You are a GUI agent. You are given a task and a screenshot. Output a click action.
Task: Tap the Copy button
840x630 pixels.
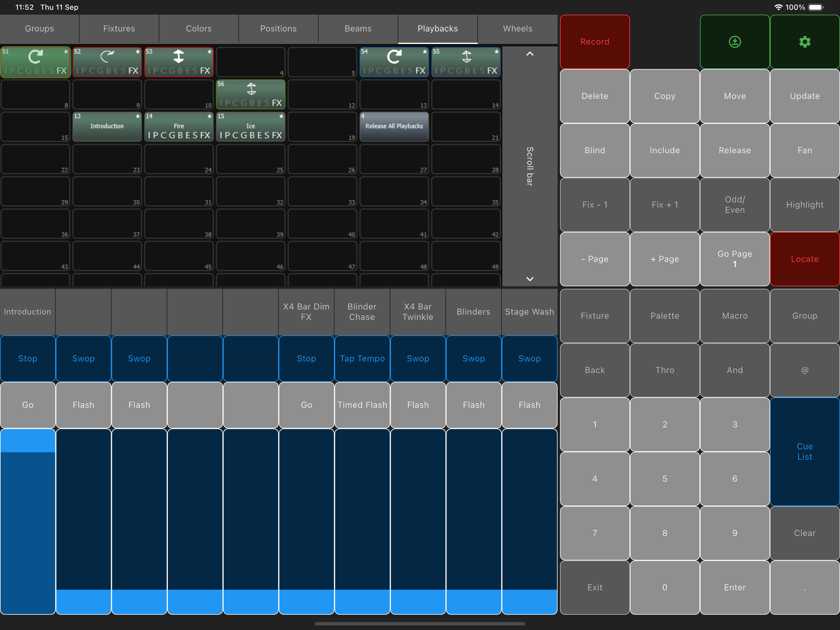point(664,96)
